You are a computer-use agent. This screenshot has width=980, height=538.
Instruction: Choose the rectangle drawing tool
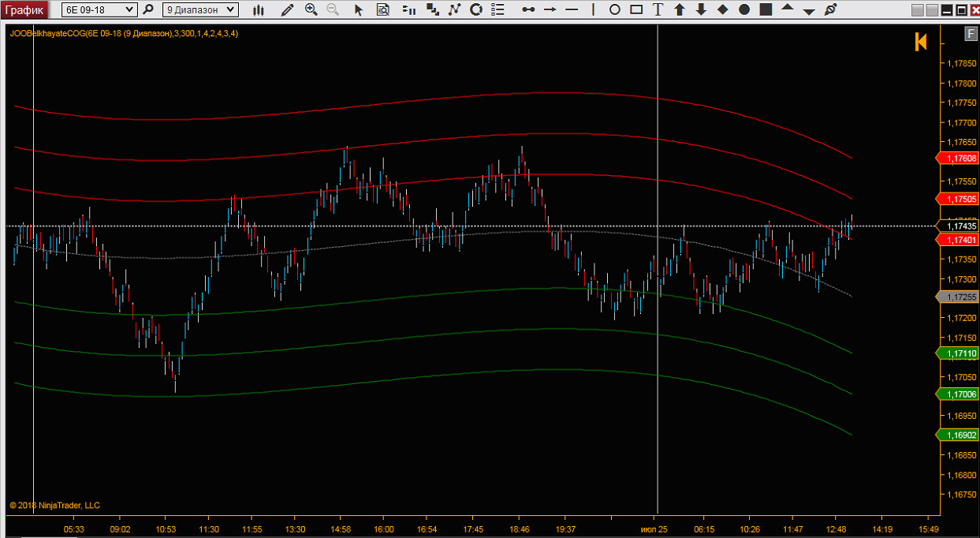[x=636, y=9]
